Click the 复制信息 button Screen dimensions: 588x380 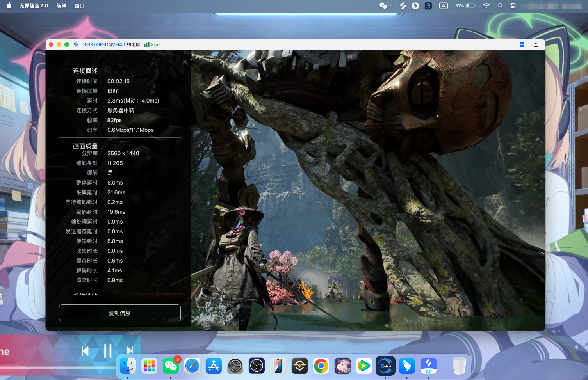click(x=120, y=313)
